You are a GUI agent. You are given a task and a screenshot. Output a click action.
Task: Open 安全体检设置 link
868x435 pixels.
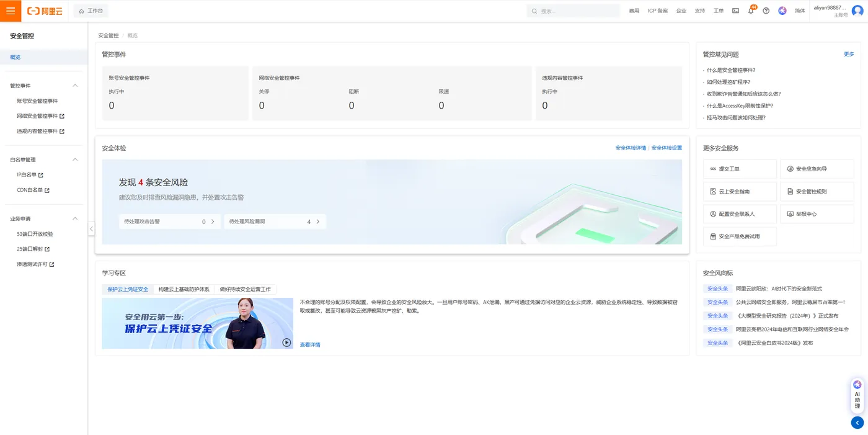tap(666, 148)
